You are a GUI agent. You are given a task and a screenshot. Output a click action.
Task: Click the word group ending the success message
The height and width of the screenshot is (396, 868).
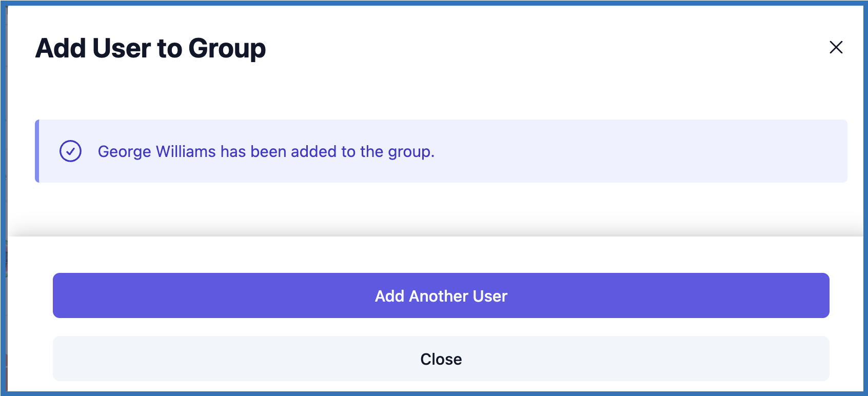pos(409,152)
